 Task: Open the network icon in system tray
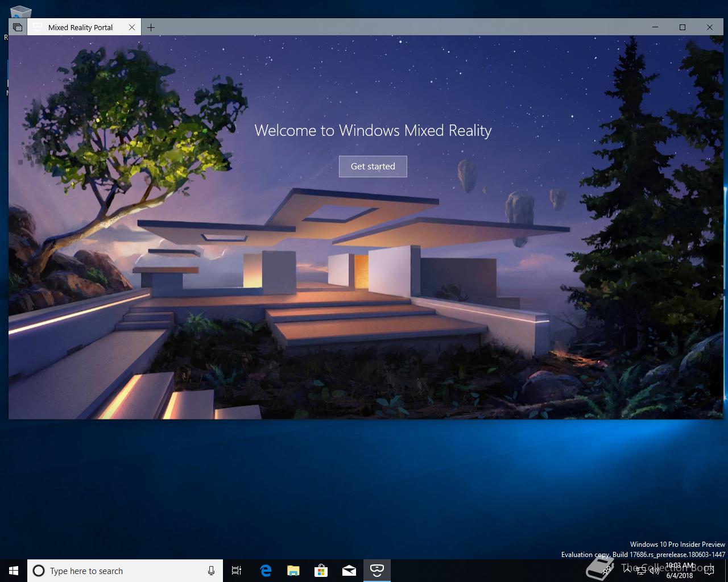[641, 572]
